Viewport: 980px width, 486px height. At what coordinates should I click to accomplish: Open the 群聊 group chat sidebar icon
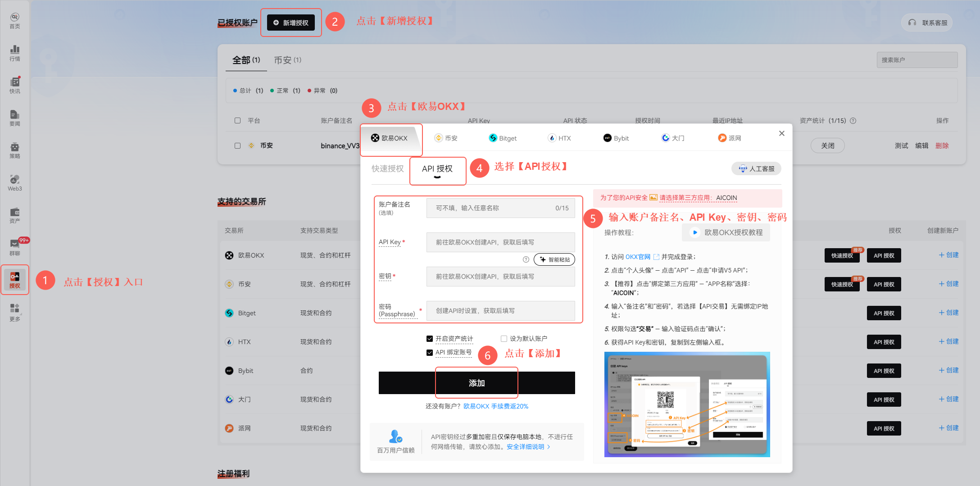[x=15, y=248]
